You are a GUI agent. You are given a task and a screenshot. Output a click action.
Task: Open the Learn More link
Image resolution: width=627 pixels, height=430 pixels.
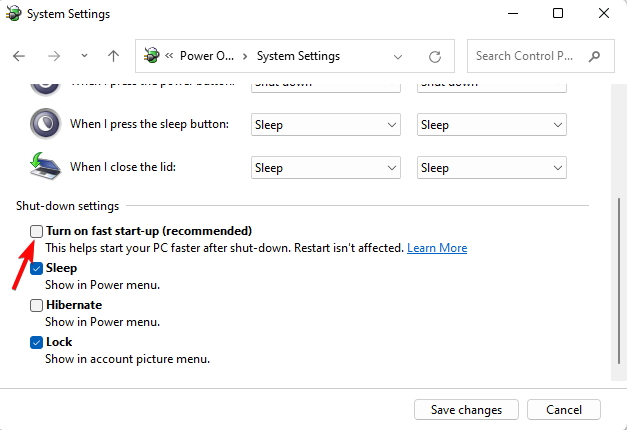coord(437,248)
